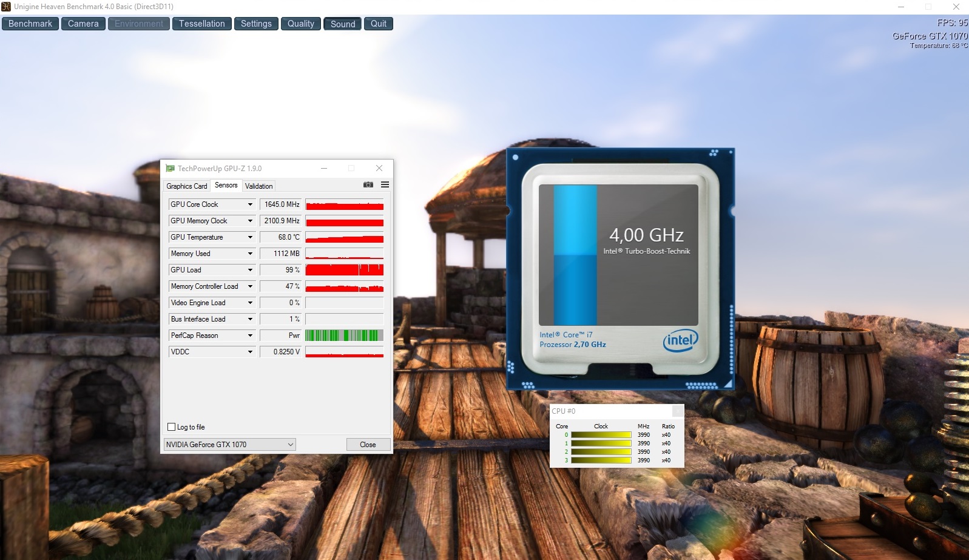Screen dimensions: 969x560
Task: Switch to the Graphics Card tab
Action: click(x=187, y=186)
